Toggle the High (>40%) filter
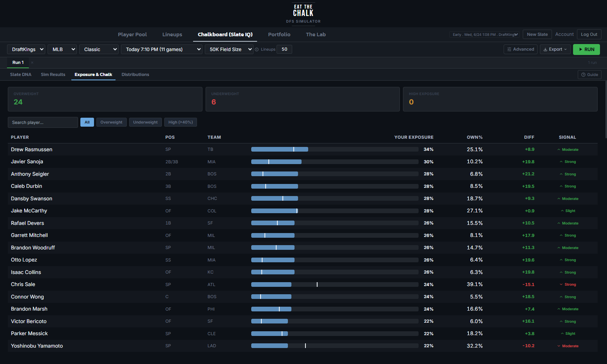This screenshot has height=364, width=607. (181, 122)
